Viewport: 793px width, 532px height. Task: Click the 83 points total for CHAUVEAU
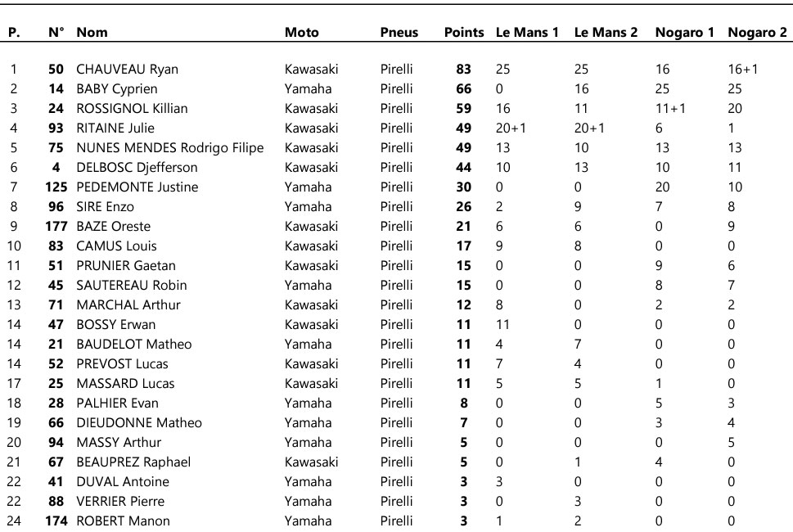[463, 70]
